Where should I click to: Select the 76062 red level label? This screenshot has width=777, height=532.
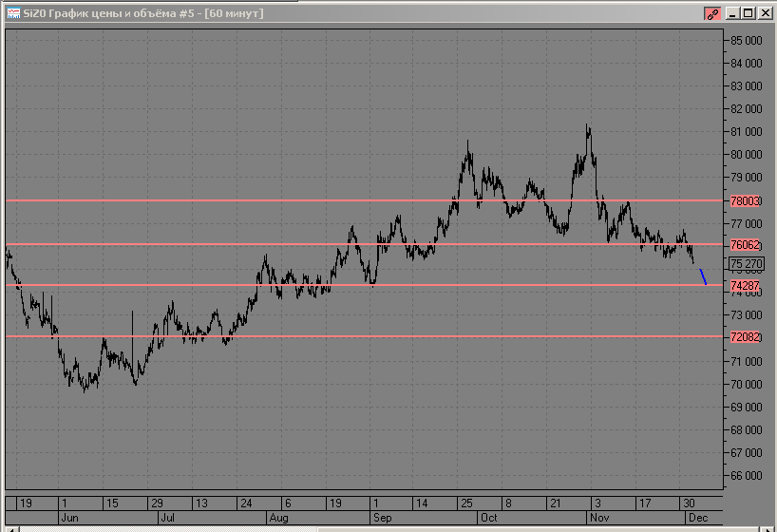(x=745, y=244)
